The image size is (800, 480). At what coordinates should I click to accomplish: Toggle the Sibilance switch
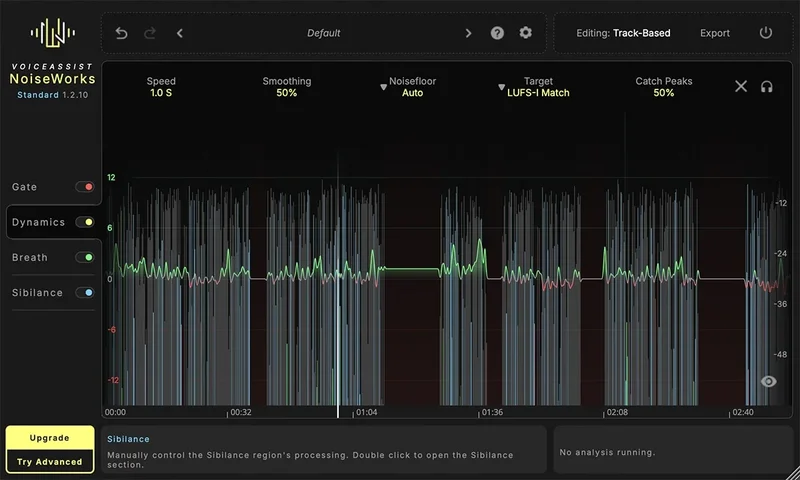coord(85,292)
